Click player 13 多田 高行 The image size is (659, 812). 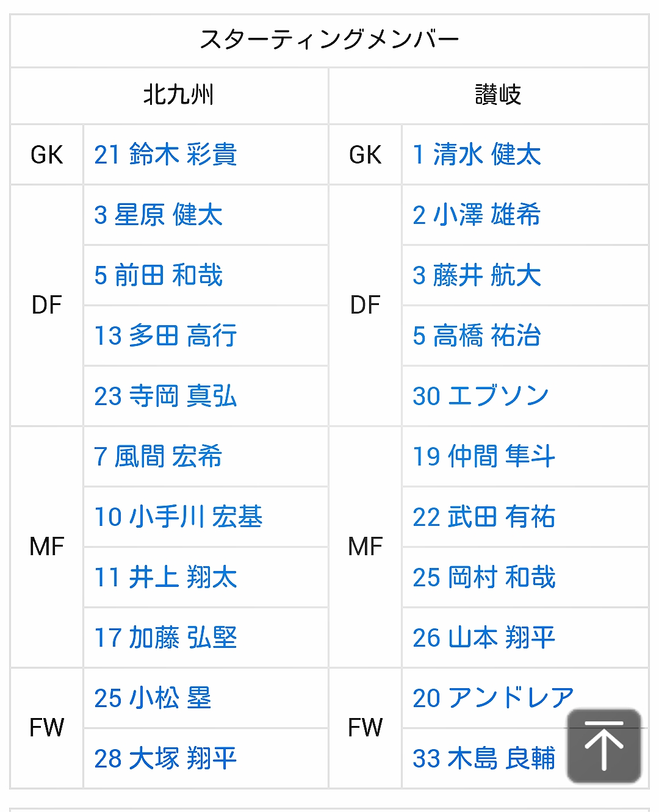pos(165,336)
